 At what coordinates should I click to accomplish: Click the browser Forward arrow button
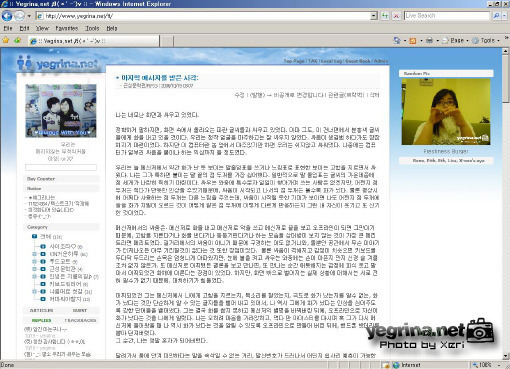(19, 16)
